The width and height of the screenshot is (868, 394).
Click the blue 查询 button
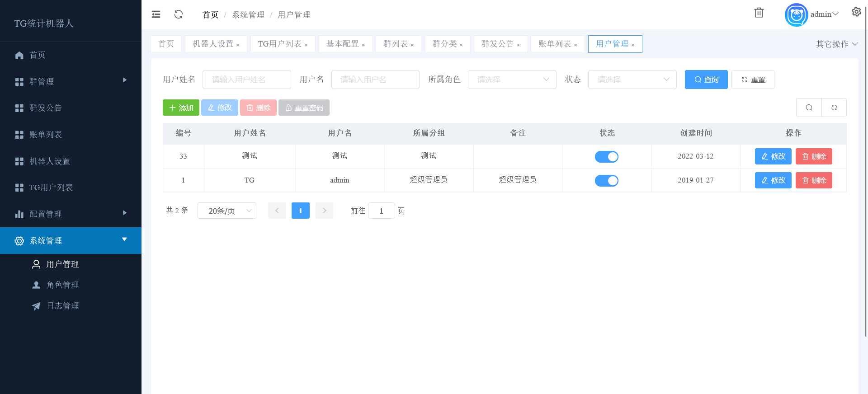pos(706,80)
